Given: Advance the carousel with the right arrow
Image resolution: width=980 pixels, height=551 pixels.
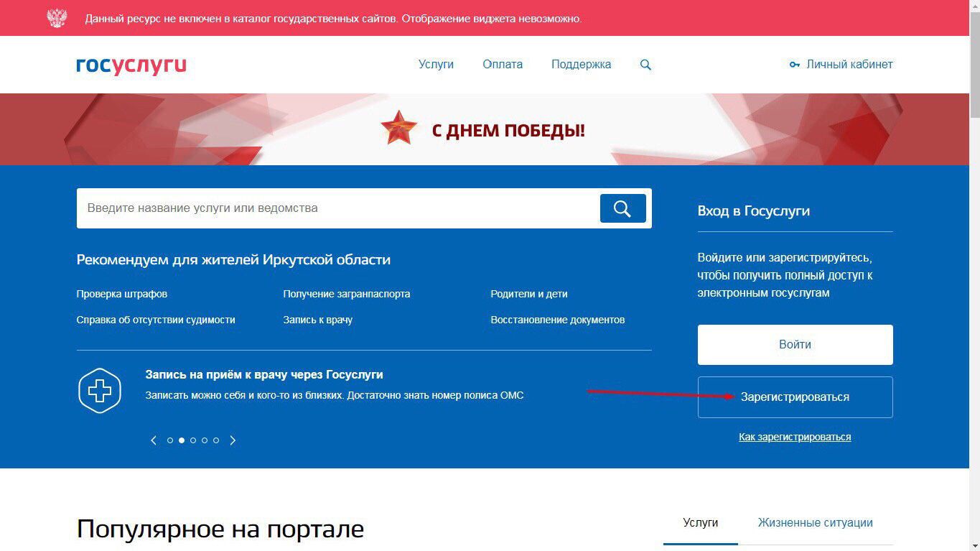Looking at the screenshot, I should [x=233, y=440].
